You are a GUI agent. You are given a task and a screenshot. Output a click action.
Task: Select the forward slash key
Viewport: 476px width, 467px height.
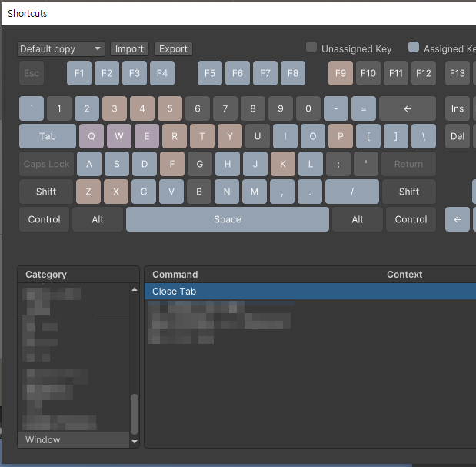[351, 192]
